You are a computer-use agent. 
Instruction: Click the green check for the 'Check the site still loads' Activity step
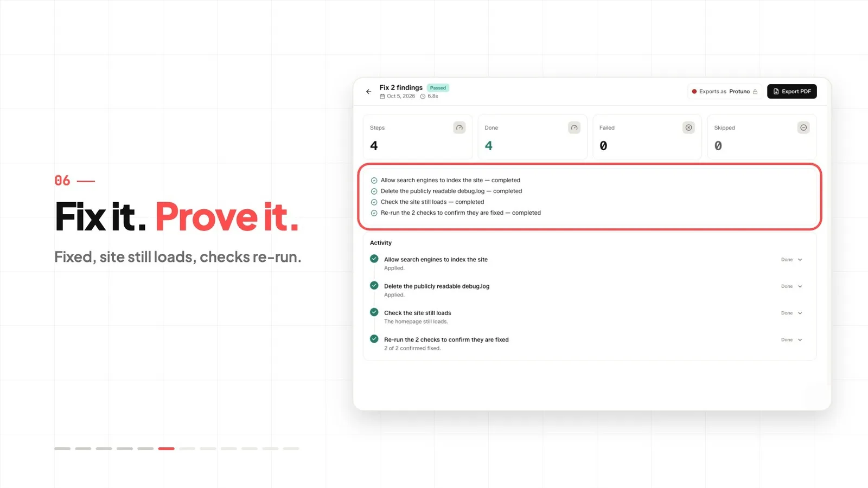click(374, 312)
